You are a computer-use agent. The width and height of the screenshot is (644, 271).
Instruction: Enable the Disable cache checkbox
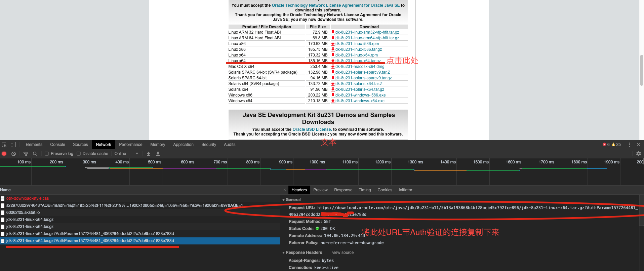pos(79,154)
